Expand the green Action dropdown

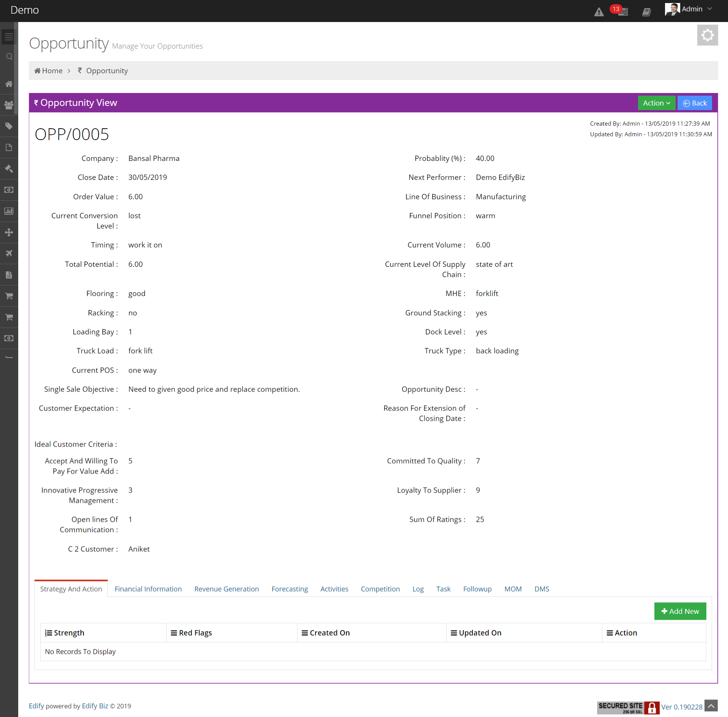656,103
